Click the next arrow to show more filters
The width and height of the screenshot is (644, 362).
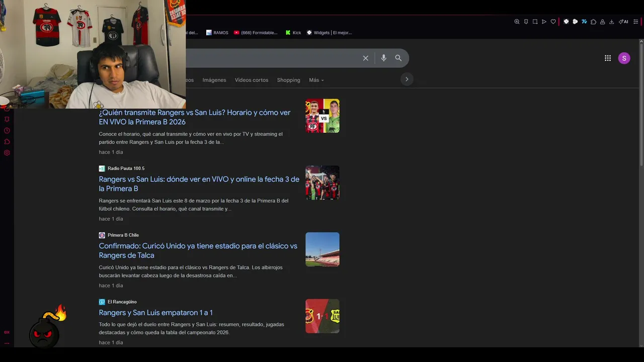407,79
